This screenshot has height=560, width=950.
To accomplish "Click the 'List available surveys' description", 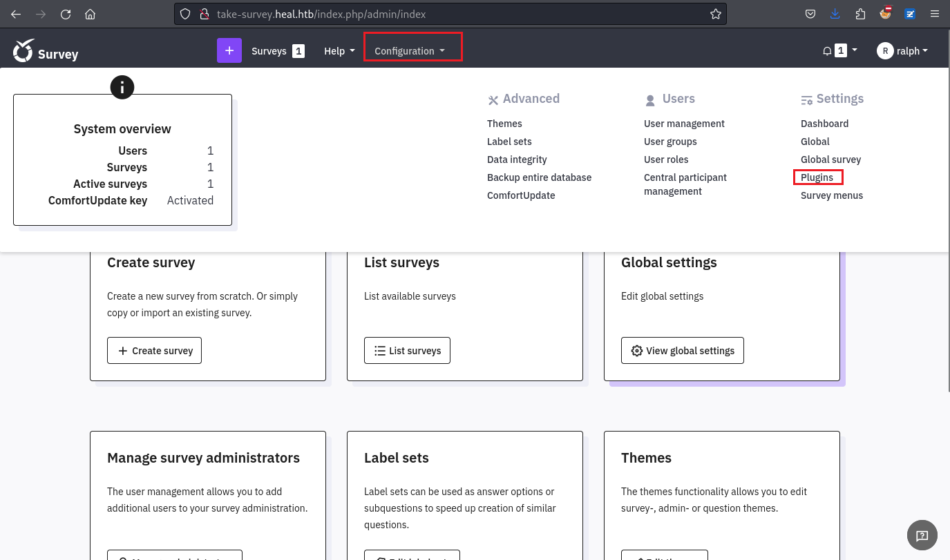I will (410, 296).
